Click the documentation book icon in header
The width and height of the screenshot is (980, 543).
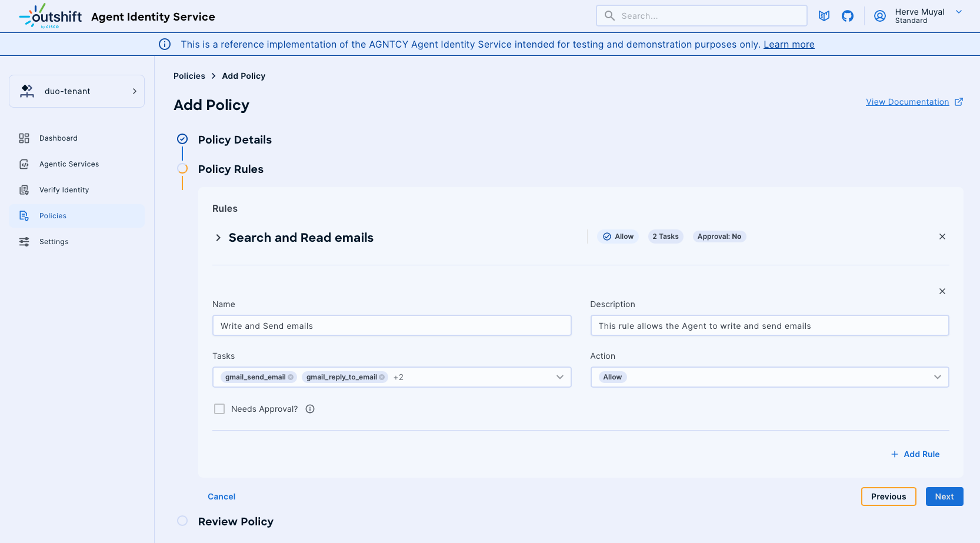(x=824, y=16)
